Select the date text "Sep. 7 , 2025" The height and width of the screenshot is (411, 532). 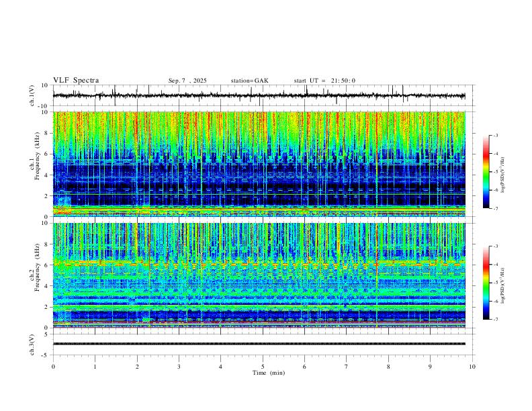click(x=187, y=81)
